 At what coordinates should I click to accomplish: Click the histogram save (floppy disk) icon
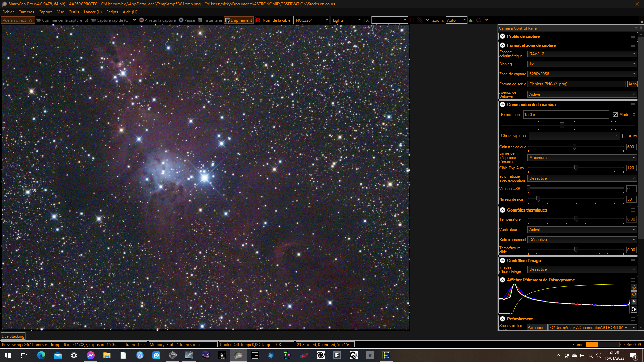point(634,302)
